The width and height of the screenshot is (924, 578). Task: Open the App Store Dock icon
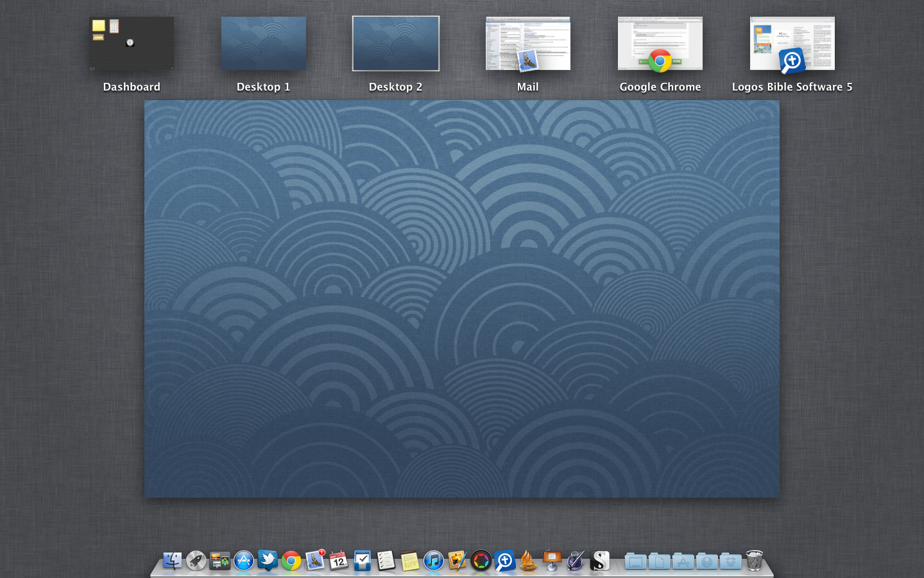tap(244, 561)
